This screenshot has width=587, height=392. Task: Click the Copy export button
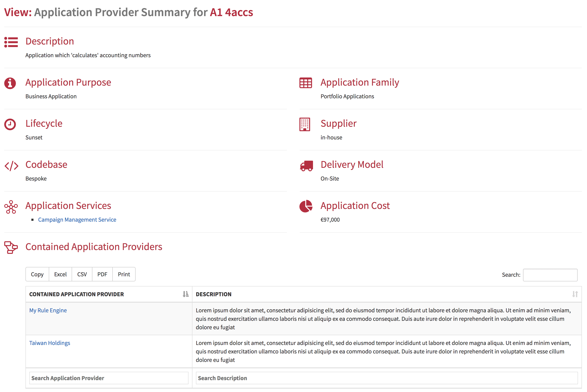[37, 274]
